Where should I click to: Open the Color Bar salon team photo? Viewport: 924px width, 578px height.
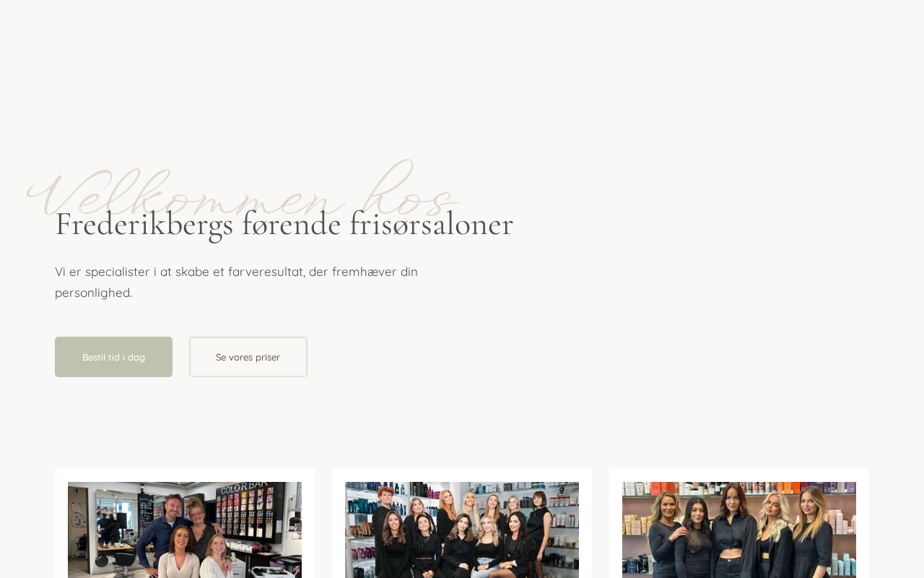point(185,530)
